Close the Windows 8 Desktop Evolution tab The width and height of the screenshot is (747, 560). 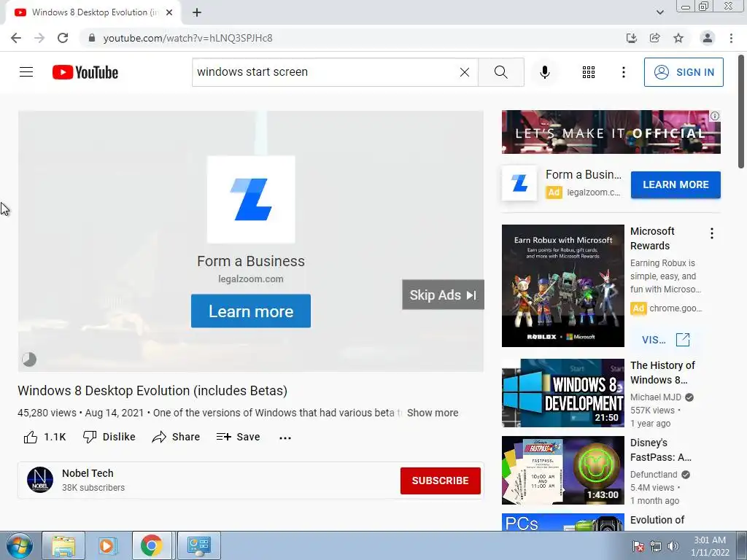pos(169,12)
